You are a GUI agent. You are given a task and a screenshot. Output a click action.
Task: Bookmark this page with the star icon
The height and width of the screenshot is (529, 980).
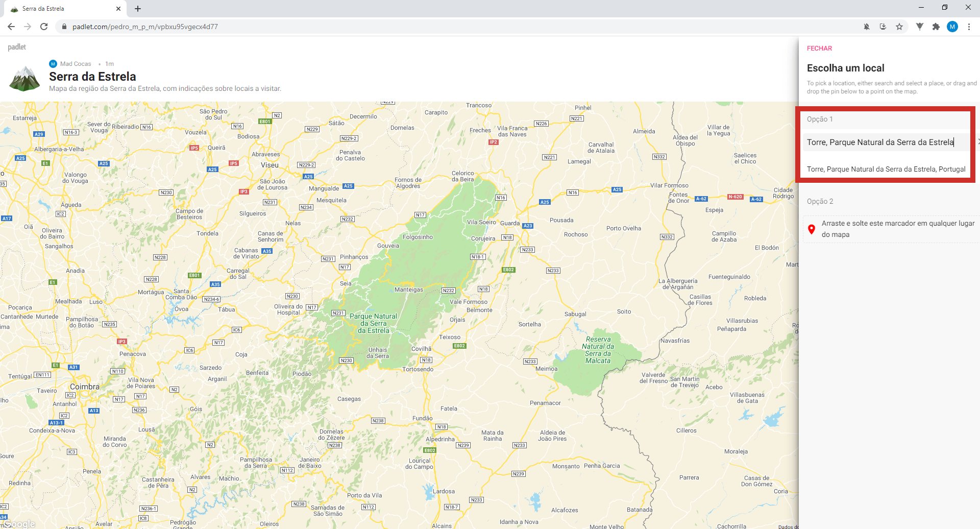point(899,27)
